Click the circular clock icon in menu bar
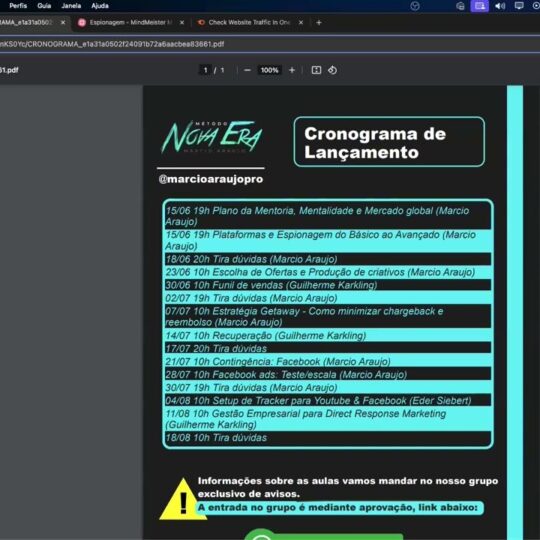The image size is (540, 540). pyautogui.click(x=415, y=6)
